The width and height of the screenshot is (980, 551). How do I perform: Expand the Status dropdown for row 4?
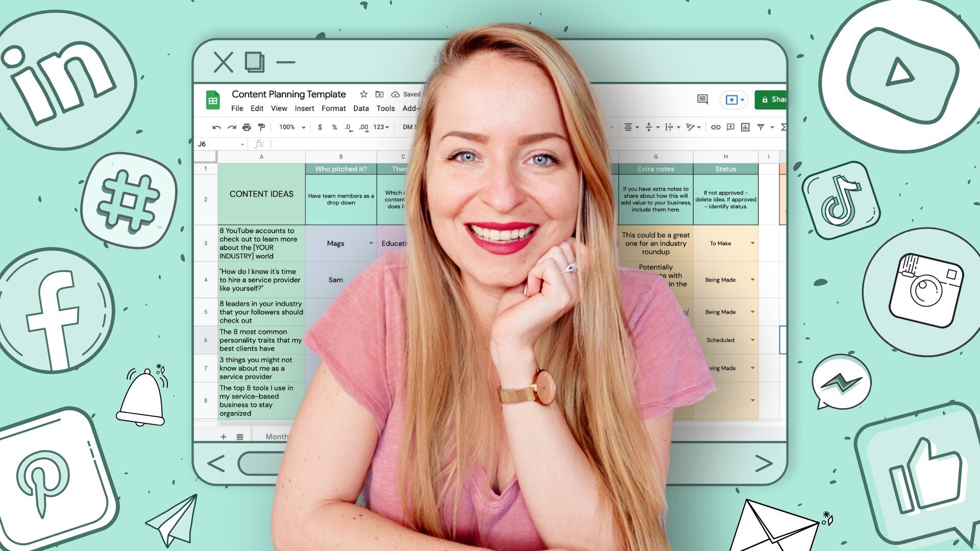[752, 278]
